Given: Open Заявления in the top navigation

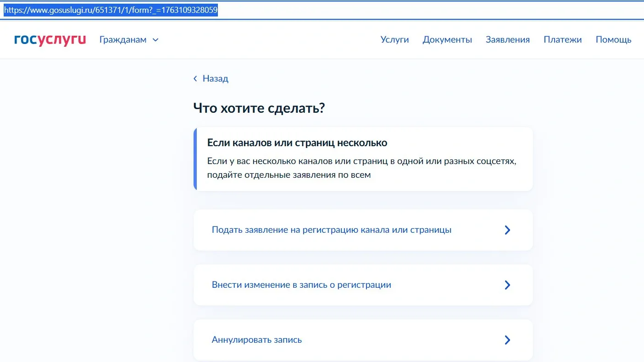Looking at the screenshot, I should 507,40.
